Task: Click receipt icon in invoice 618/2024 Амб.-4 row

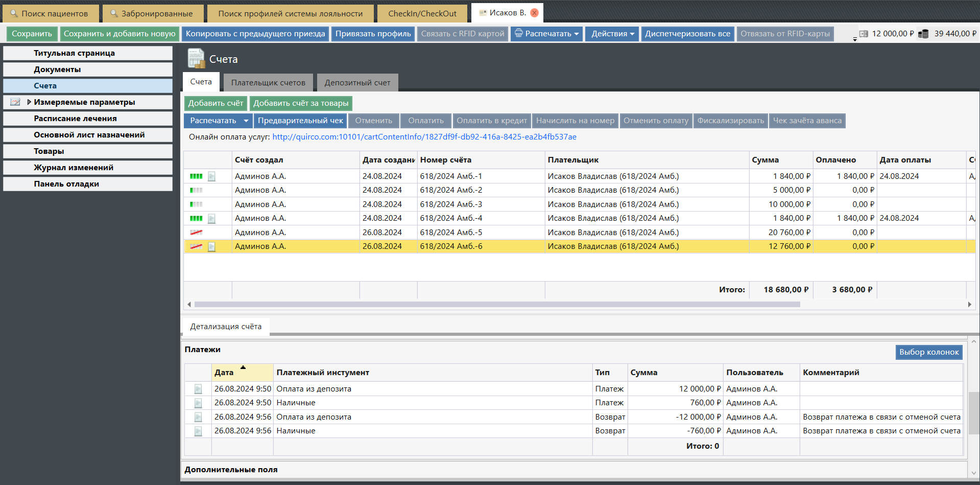Action: pyautogui.click(x=211, y=219)
